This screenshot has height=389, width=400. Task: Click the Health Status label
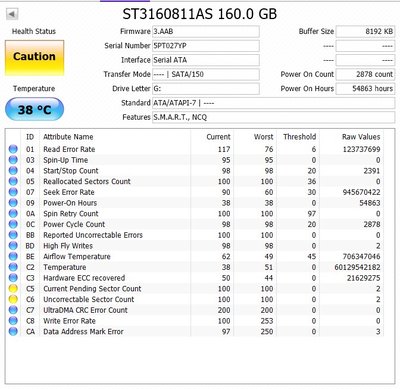[34, 31]
